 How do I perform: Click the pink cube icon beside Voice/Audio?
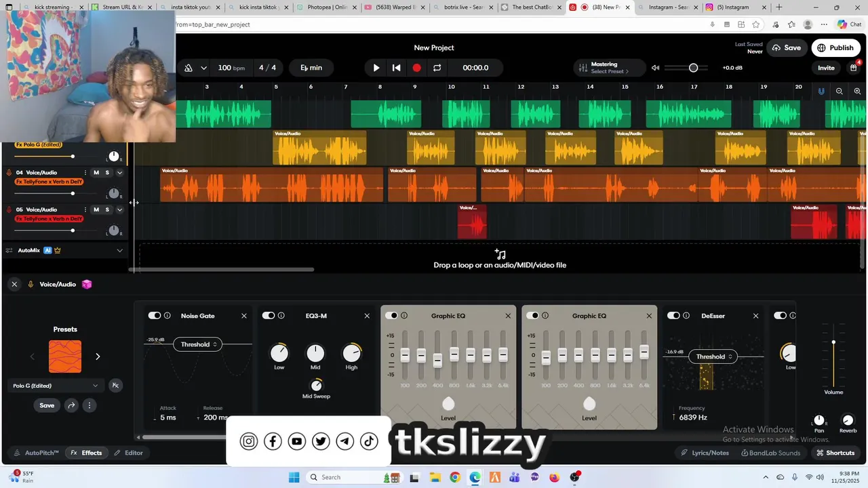pos(87,285)
